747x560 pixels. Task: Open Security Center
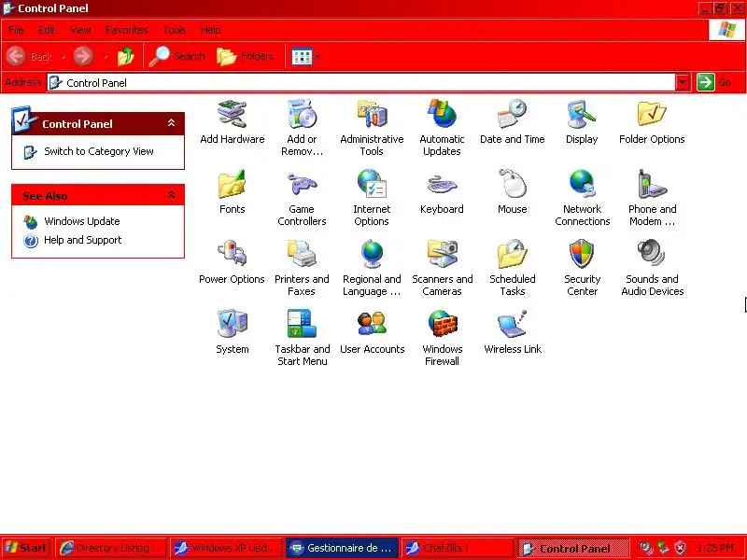click(x=582, y=268)
